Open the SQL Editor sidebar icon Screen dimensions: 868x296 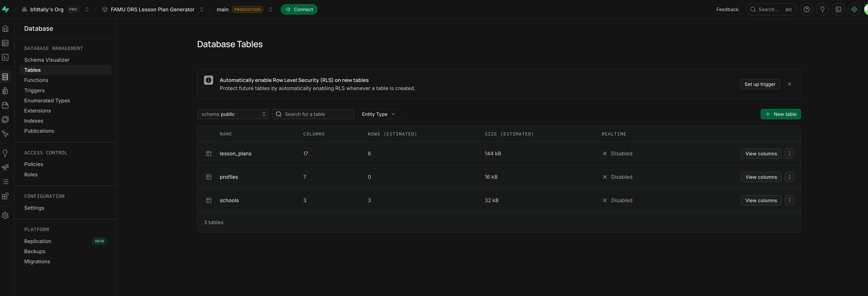[5, 57]
